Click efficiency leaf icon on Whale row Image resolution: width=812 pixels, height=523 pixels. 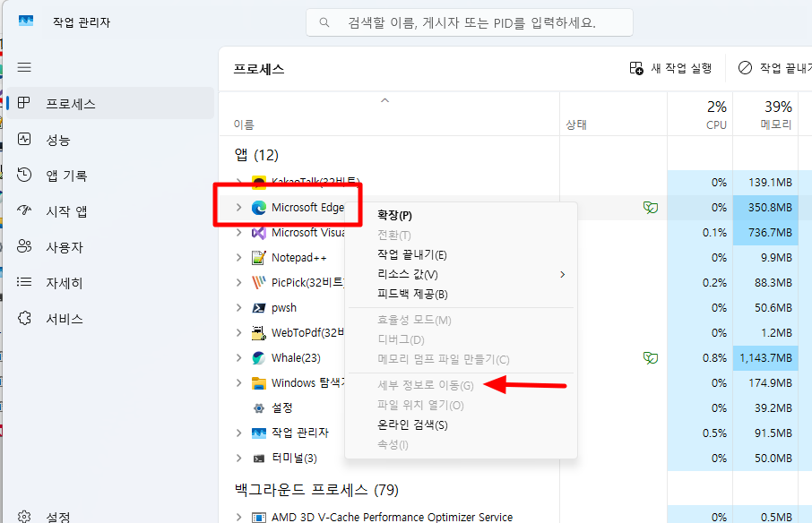[651, 358]
